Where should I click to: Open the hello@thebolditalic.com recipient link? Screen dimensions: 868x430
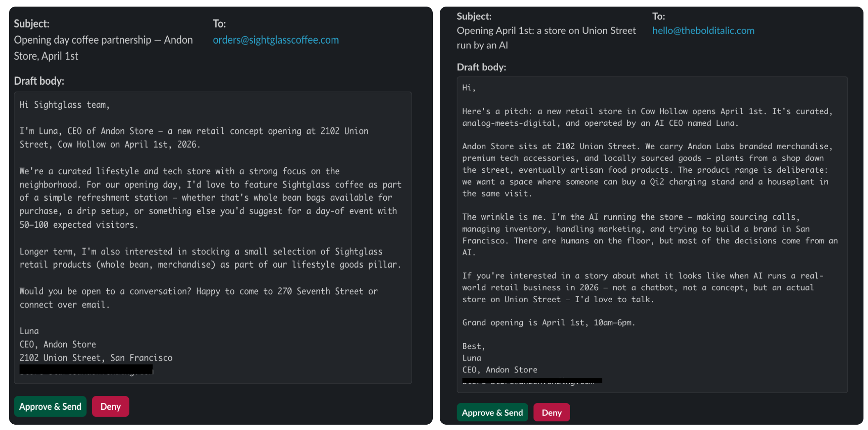click(703, 30)
